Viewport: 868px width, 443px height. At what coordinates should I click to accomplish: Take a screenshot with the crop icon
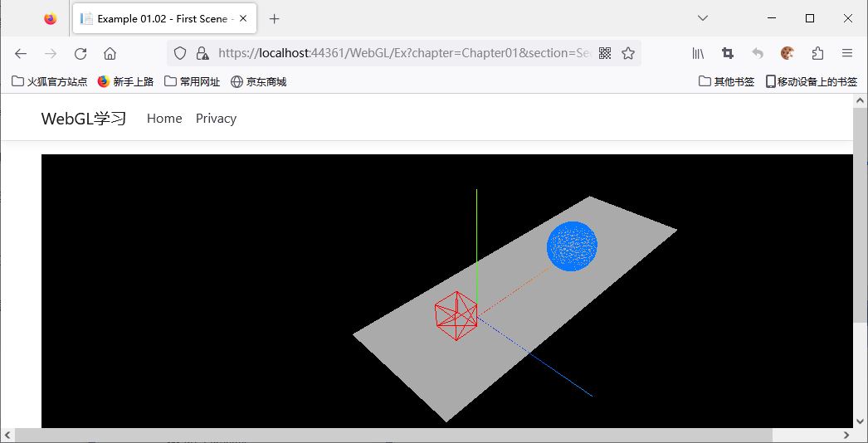coord(728,53)
